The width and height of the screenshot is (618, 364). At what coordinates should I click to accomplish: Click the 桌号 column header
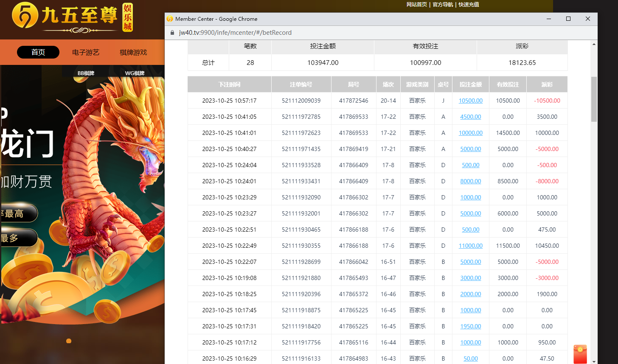point(443,84)
